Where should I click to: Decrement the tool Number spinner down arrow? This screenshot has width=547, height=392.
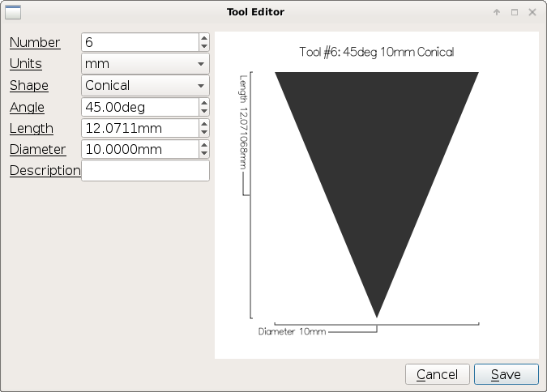point(204,46)
